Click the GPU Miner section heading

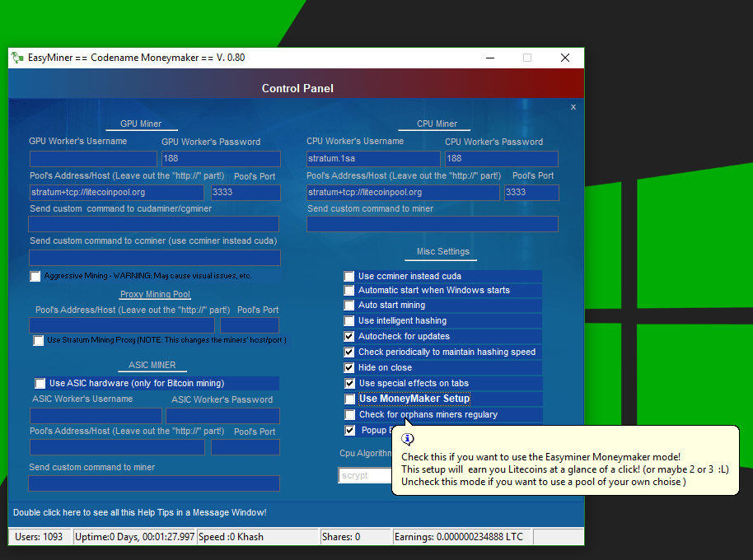141,124
